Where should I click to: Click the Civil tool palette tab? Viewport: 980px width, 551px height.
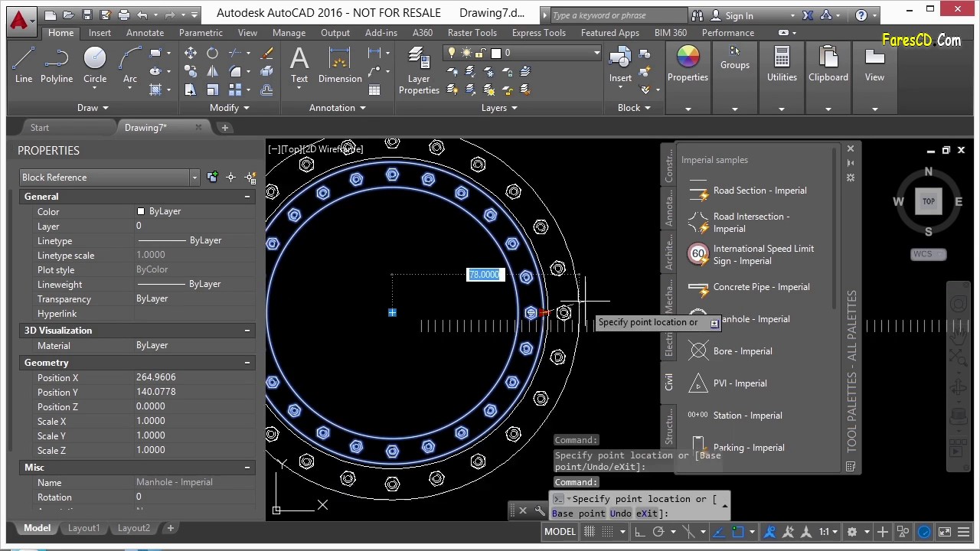click(668, 383)
